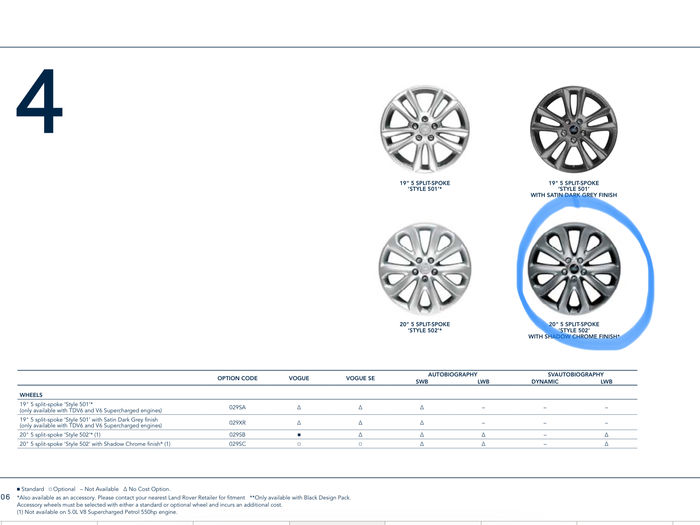Click the No Cost triangle in 029SA Vogue cell
The image size is (700, 525).
tap(299, 407)
